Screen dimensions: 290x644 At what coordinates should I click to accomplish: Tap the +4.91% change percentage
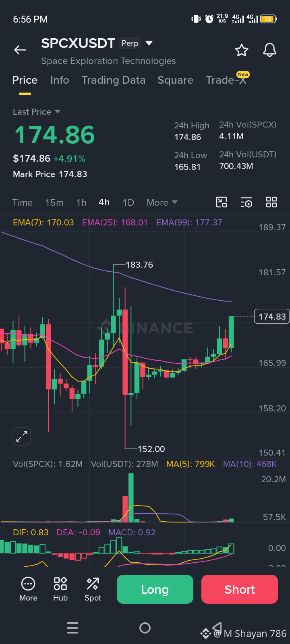[x=69, y=159]
